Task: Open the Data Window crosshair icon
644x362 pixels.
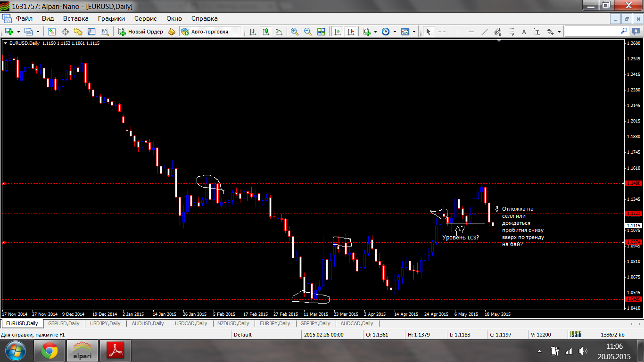Action: pos(65,32)
